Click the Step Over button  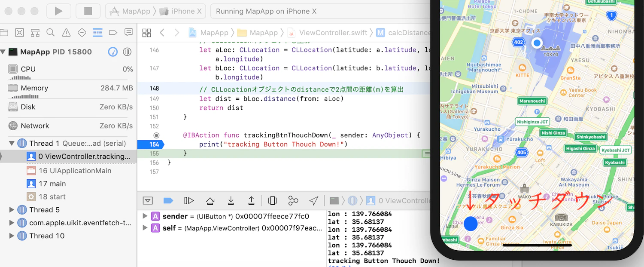(210, 200)
